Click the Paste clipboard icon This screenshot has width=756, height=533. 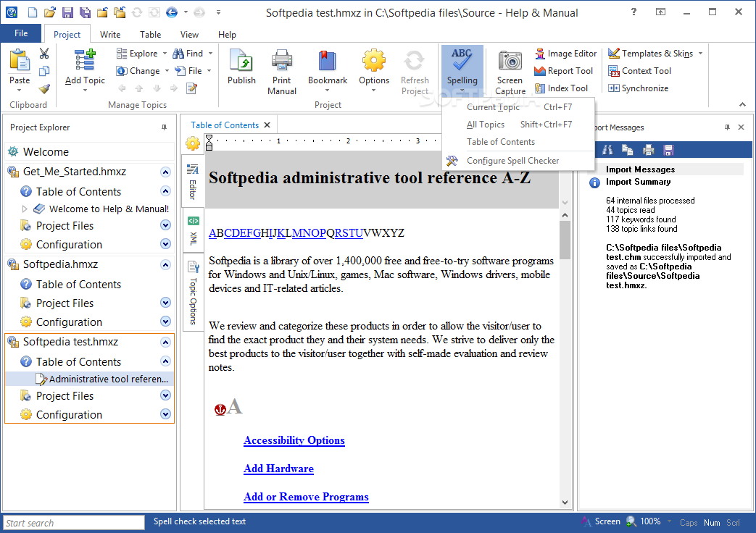20,61
